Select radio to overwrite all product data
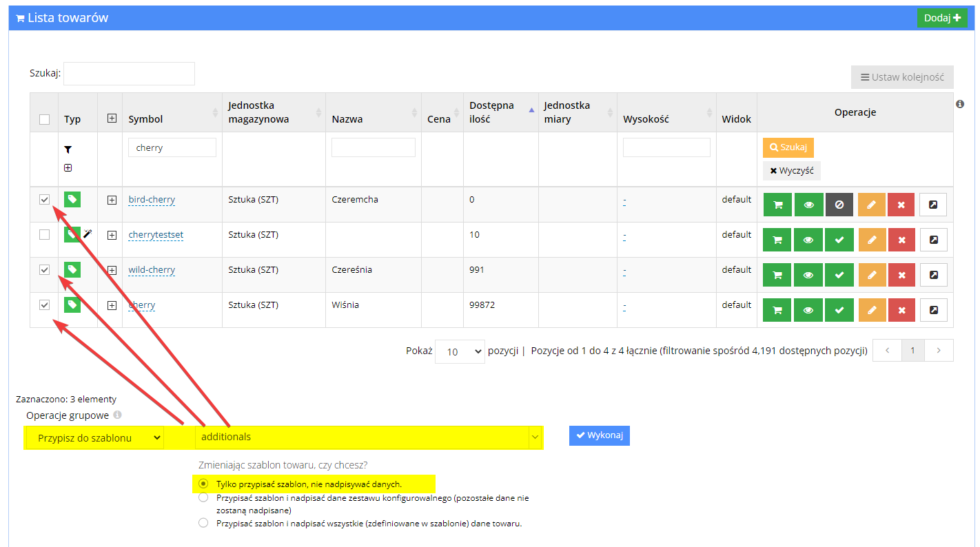The width and height of the screenshot is (980, 547). point(203,523)
